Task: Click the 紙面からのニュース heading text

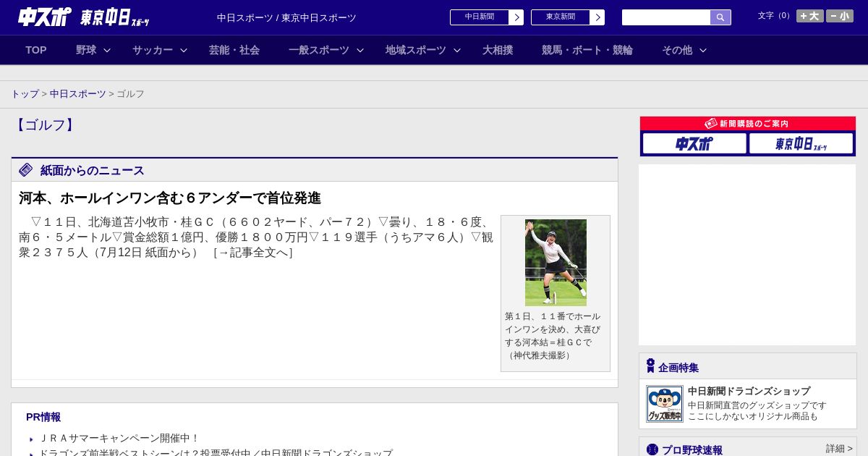Action: tap(93, 171)
